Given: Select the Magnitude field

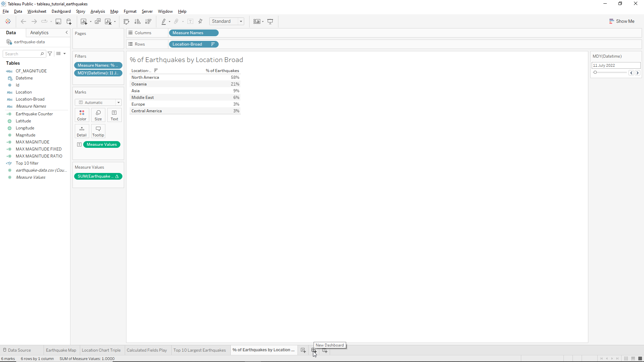Looking at the screenshot, I should click(x=25, y=135).
